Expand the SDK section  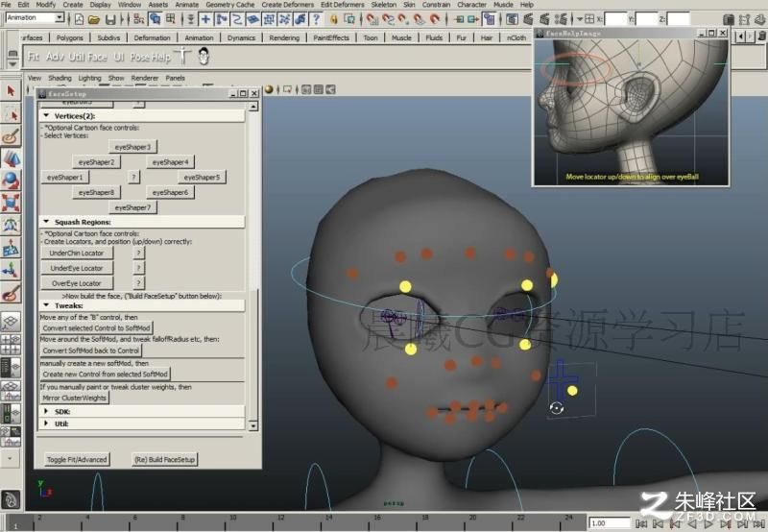[x=46, y=411]
